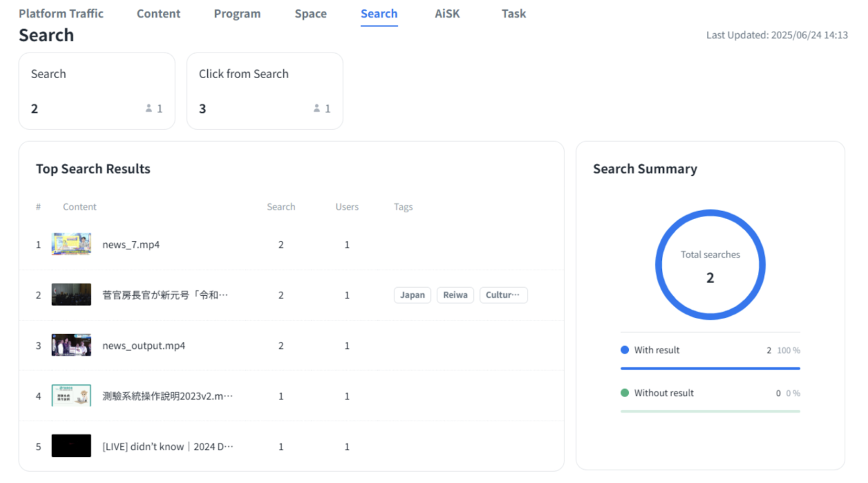The height and width of the screenshot is (483, 868).
Task: Select the Space tab
Action: click(x=310, y=14)
